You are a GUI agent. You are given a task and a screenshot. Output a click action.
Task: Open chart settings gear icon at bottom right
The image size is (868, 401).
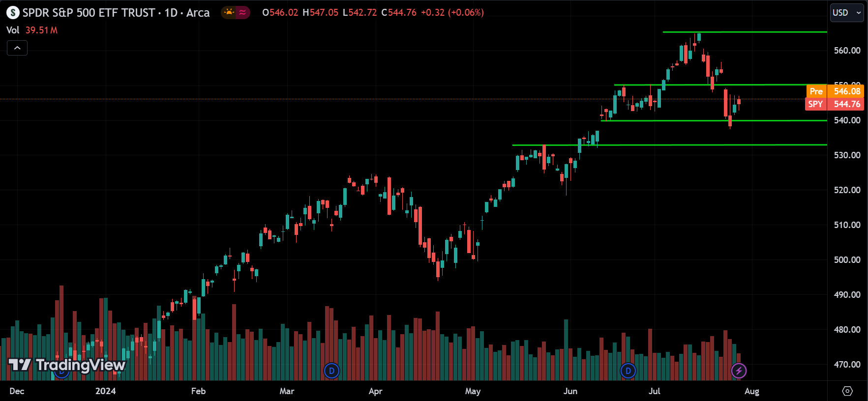coord(847,391)
